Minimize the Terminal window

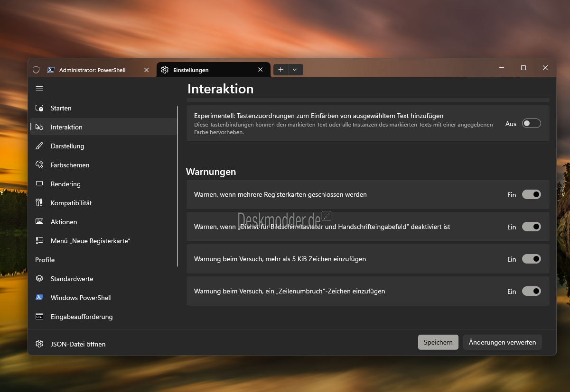point(502,68)
